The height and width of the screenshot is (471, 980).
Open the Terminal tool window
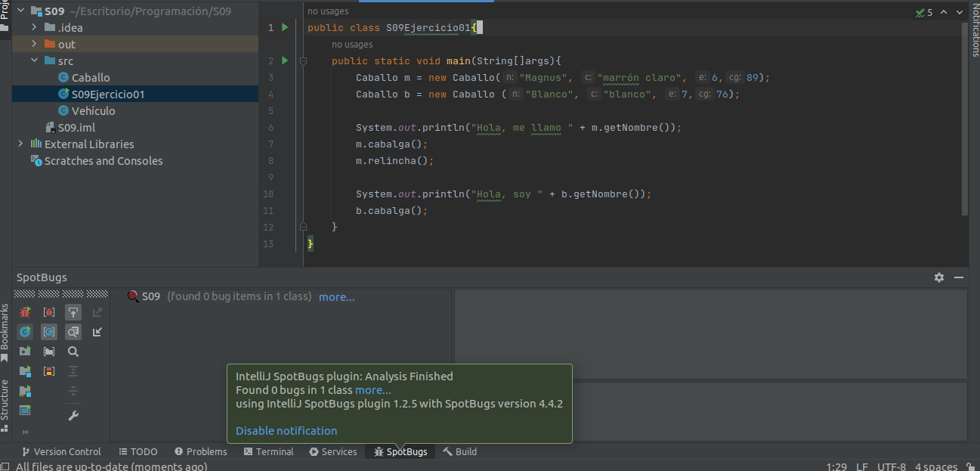[x=268, y=451]
